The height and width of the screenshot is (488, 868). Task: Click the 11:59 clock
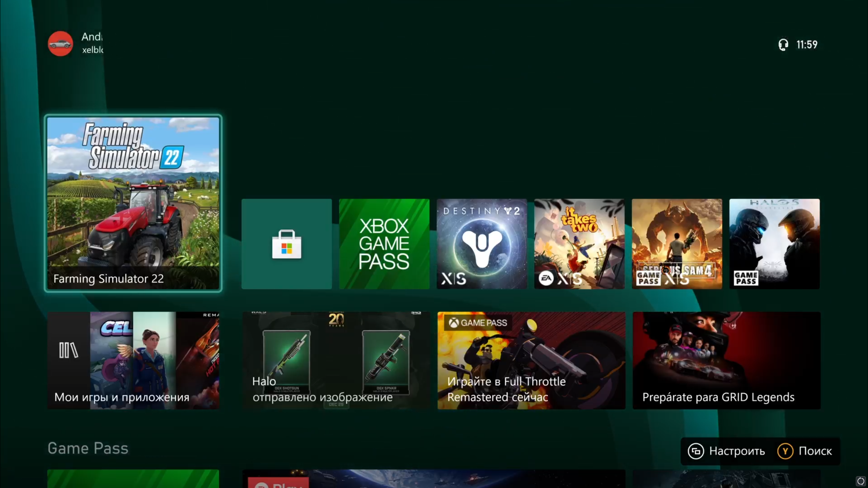[807, 45]
